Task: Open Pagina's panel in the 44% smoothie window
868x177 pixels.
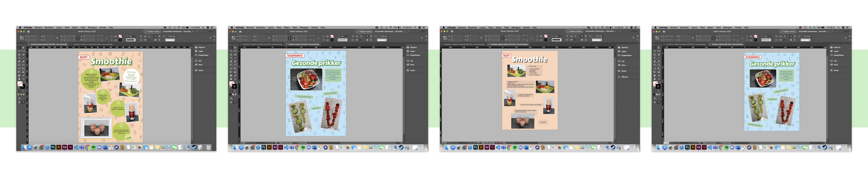Action: click(x=202, y=47)
